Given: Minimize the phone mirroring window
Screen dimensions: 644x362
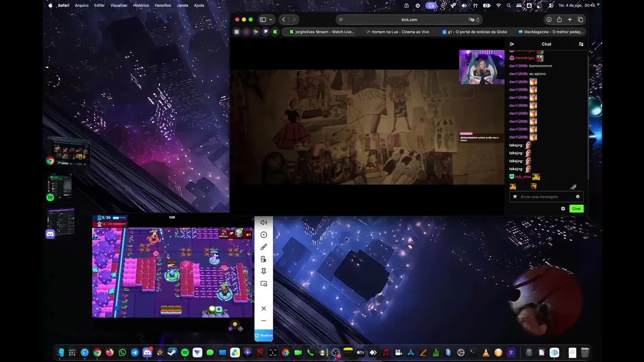Looking at the screenshot, I should tap(264, 321).
